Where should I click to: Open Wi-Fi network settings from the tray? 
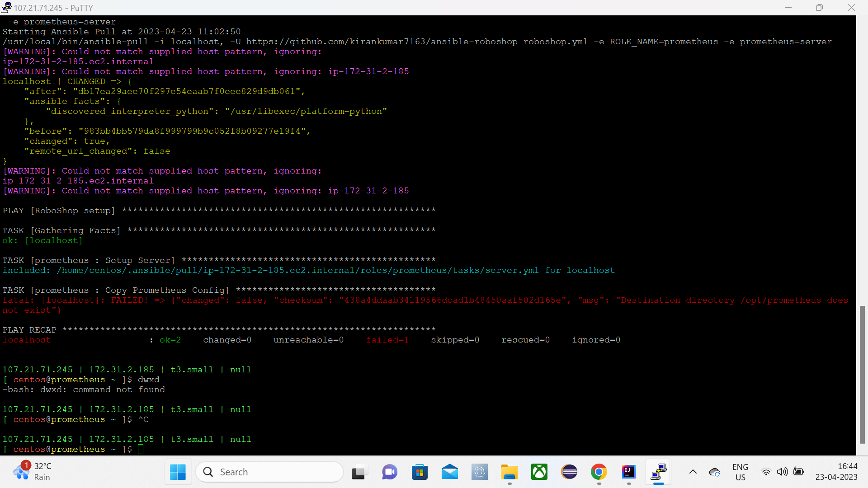point(766,472)
